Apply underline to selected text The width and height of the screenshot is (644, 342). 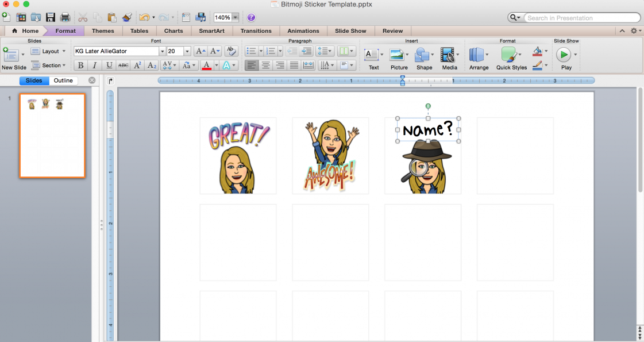(109, 65)
